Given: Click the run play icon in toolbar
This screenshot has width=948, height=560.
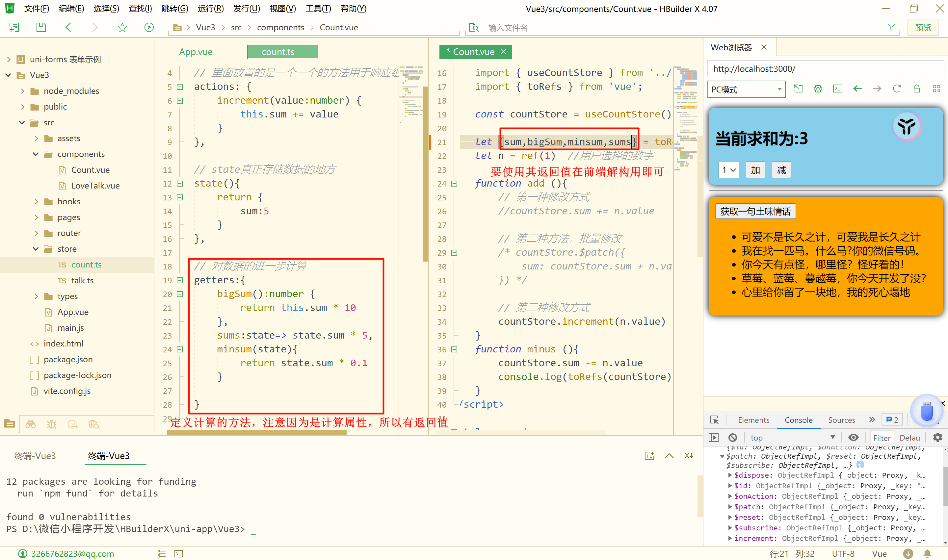Looking at the screenshot, I should (x=149, y=27).
